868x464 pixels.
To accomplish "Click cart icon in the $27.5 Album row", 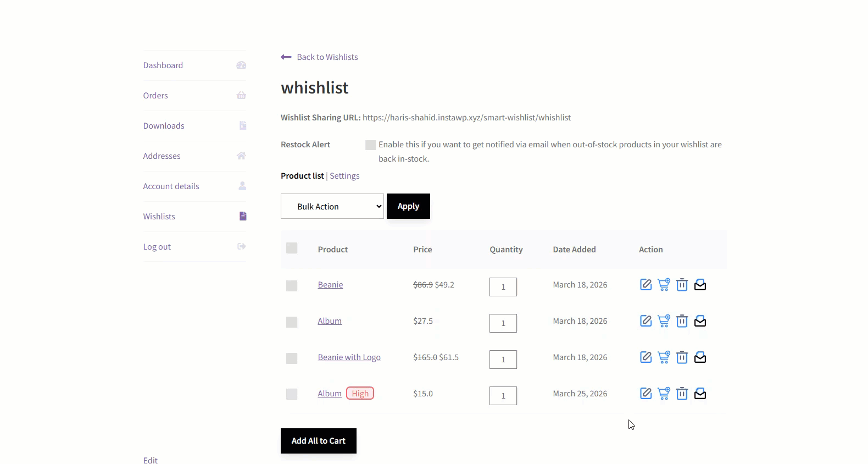I will tap(664, 321).
